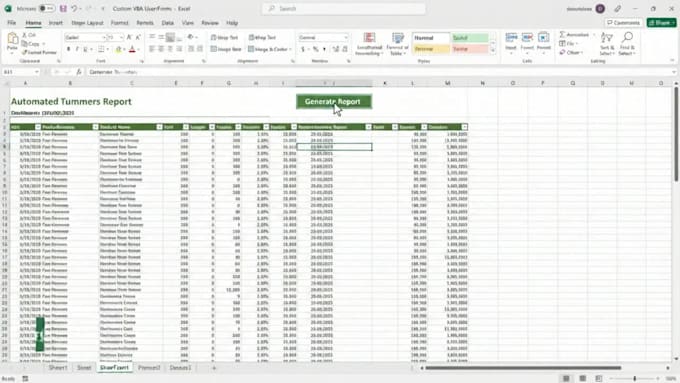Apply the red Bad cell style
This screenshot has width=680, height=383.
470,49
